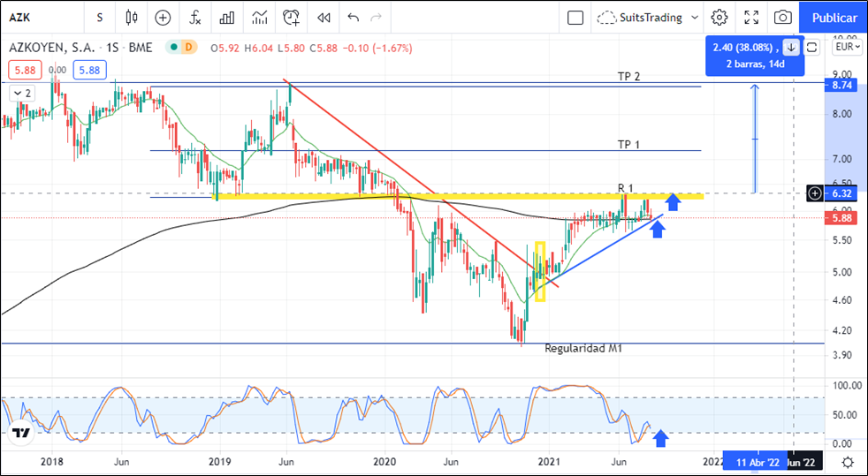The height and width of the screenshot is (476, 868).
Task: Click the Compare or add symbol plus icon
Action: 163,17
